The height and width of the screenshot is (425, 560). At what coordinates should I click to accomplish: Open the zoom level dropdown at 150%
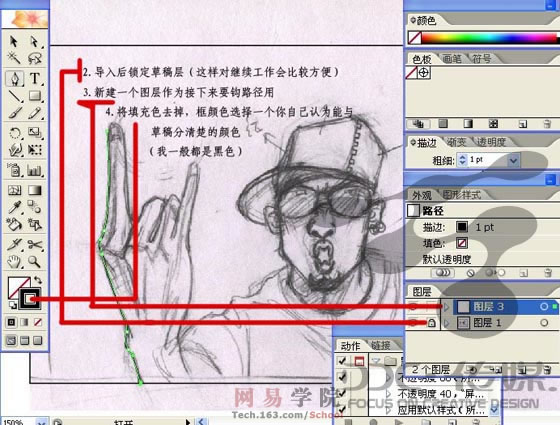(41, 422)
